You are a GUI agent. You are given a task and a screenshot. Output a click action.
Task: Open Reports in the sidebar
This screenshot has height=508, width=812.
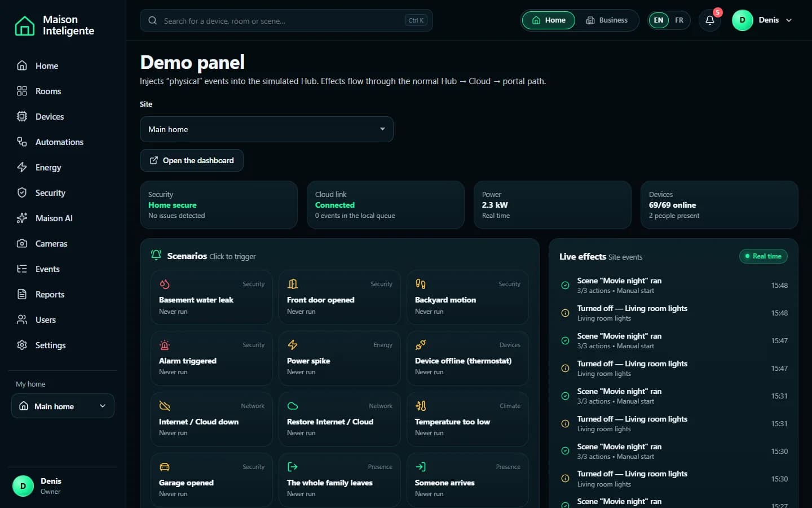click(x=63, y=294)
